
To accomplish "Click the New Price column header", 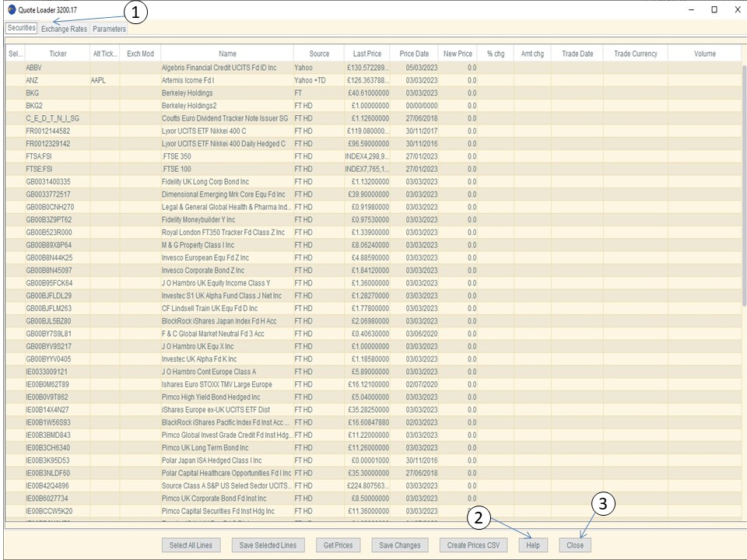I will [x=458, y=54].
